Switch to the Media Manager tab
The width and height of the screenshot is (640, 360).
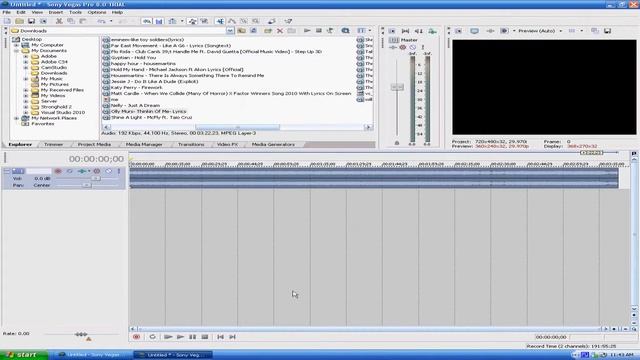point(144,144)
